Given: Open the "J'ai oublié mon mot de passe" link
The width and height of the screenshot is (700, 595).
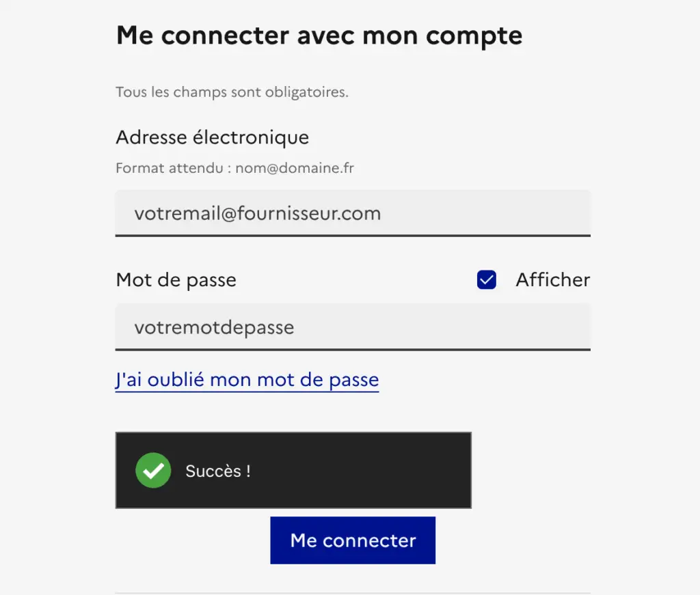Looking at the screenshot, I should tap(247, 380).
